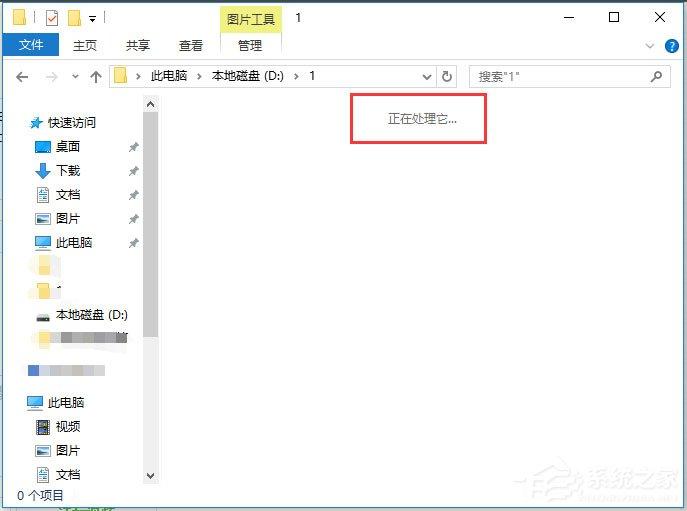The height and width of the screenshot is (511, 687).
Task: Click the chevron after 本地磁盘 (D:) in the path
Action: tap(297, 77)
